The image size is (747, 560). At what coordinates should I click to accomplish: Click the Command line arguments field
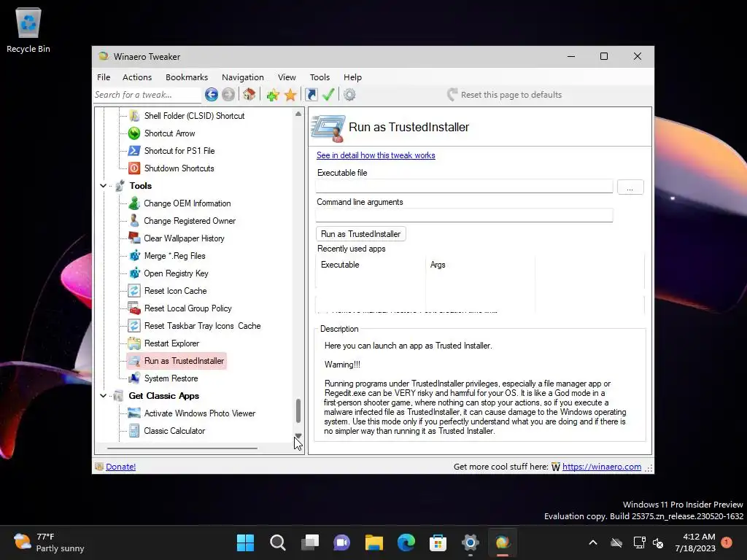464,216
